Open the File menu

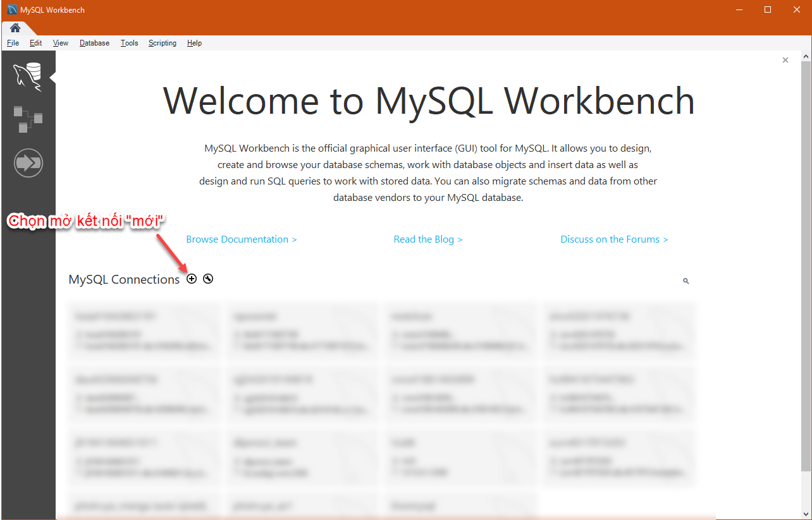tap(13, 43)
